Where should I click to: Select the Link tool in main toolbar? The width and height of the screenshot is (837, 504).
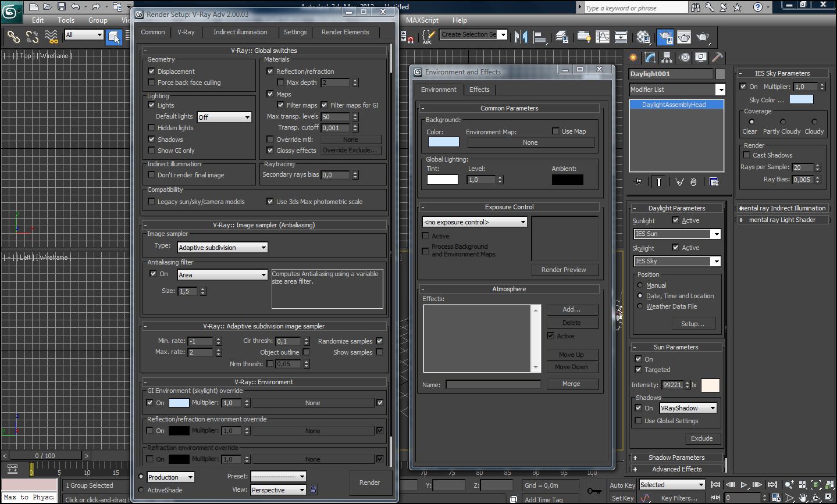[x=13, y=37]
